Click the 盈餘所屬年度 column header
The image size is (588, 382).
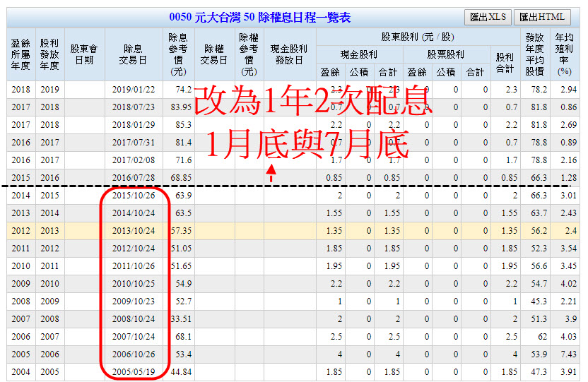click(21, 54)
